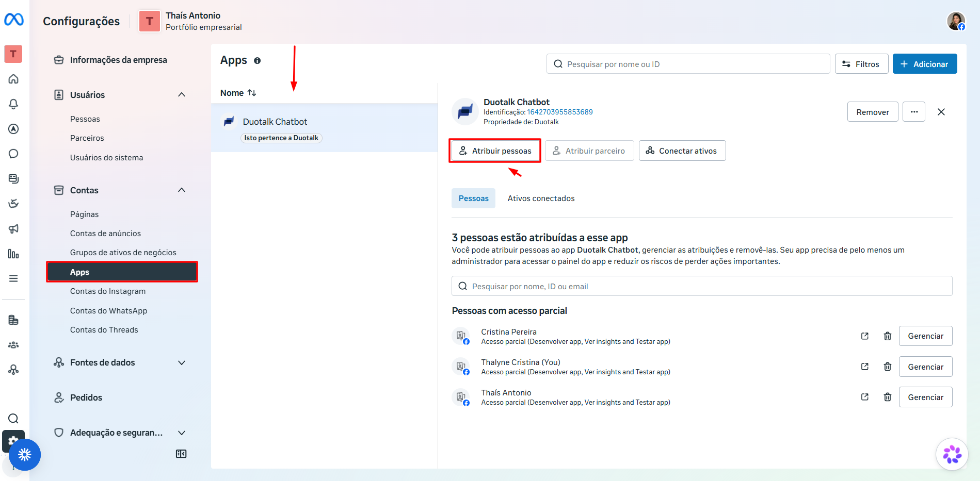The width and height of the screenshot is (980, 481).
Task: Switch to Ativos conectados tab
Action: pyautogui.click(x=541, y=198)
